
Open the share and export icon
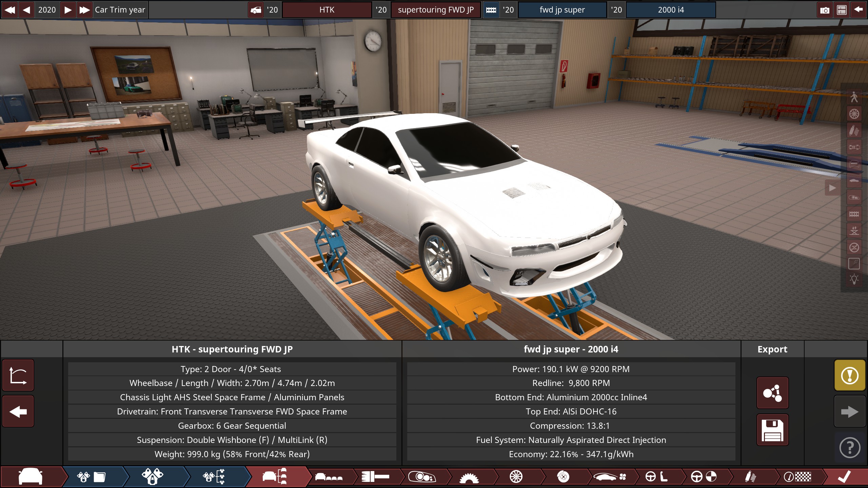(772, 393)
